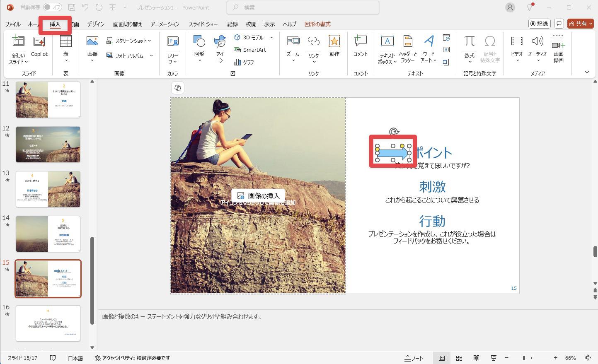This screenshot has height=364, width=598.
Task: Start screen recording (画面録画)
Action: 559,49
